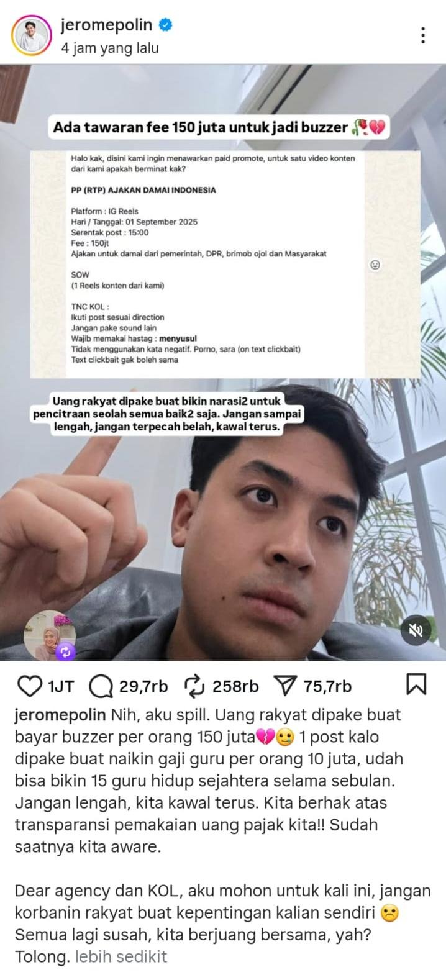Tap the "4 jam yang lalu" timestamp

pos(110,48)
